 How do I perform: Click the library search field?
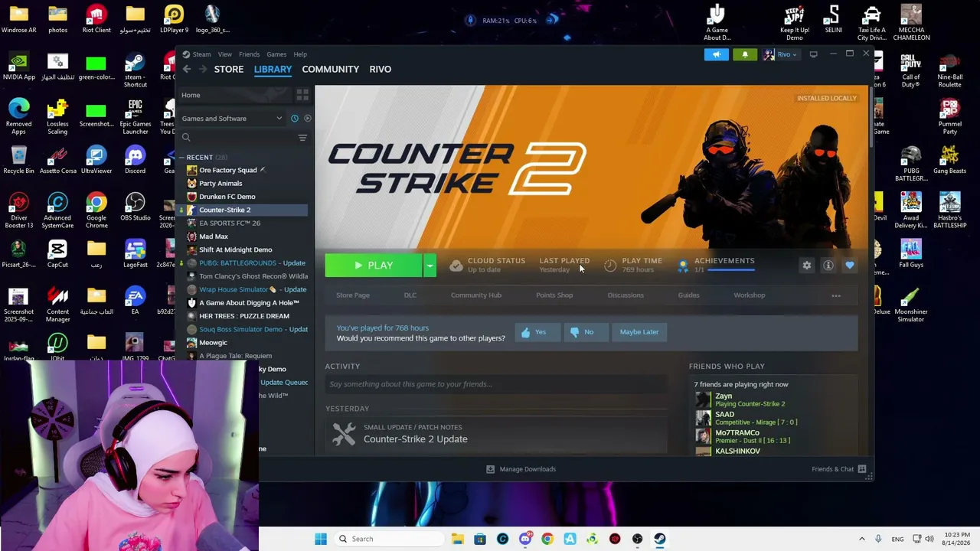tap(237, 138)
